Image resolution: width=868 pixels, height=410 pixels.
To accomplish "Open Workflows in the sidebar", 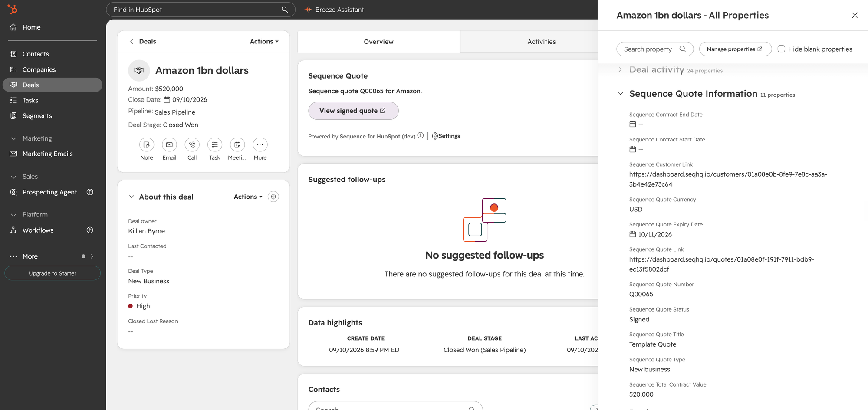I will tap(38, 230).
